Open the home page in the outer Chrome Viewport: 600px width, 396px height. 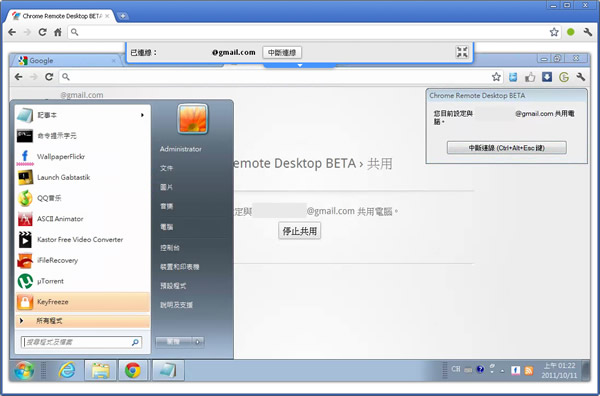(x=58, y=33)
